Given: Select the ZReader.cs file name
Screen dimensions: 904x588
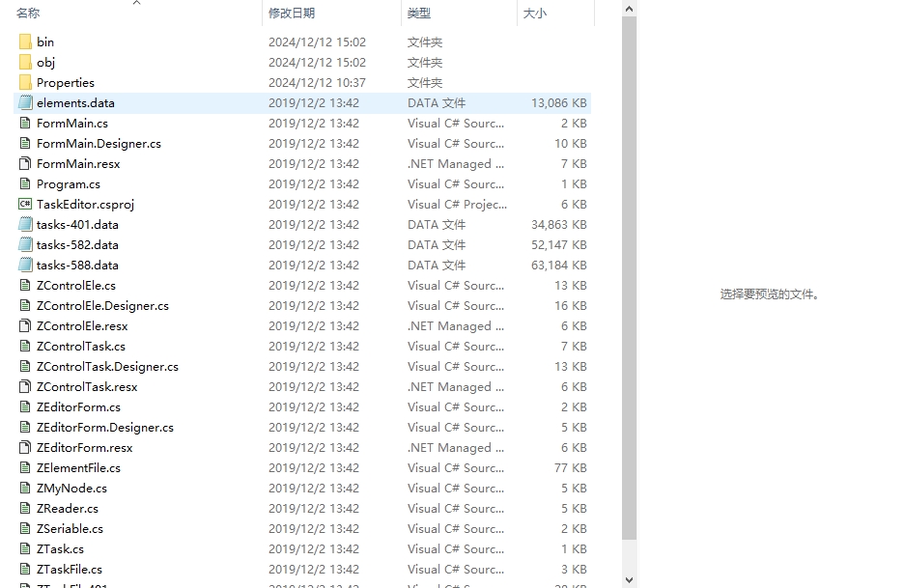Looking at the screenshot, I should (68, 508).
